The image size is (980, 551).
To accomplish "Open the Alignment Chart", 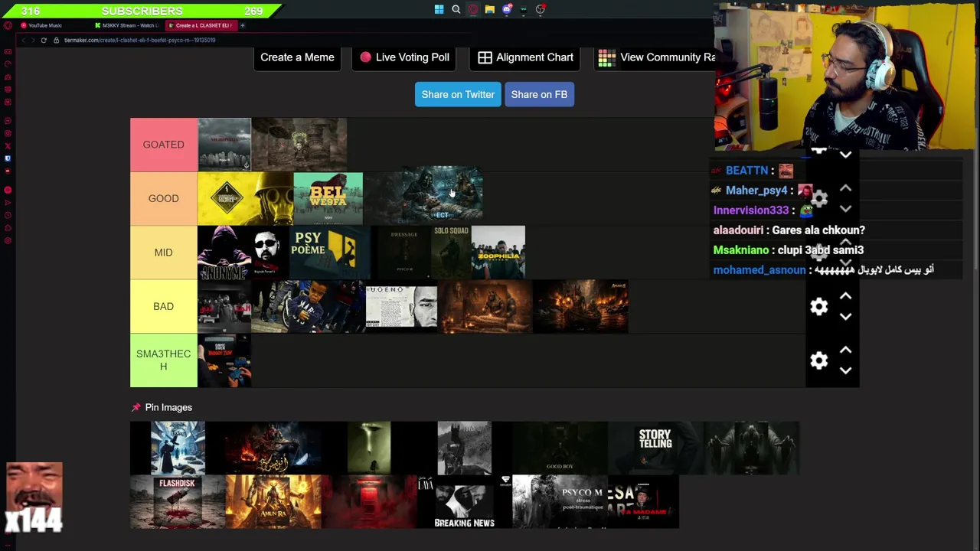I will pyautogui.click(x=525, y=57).
